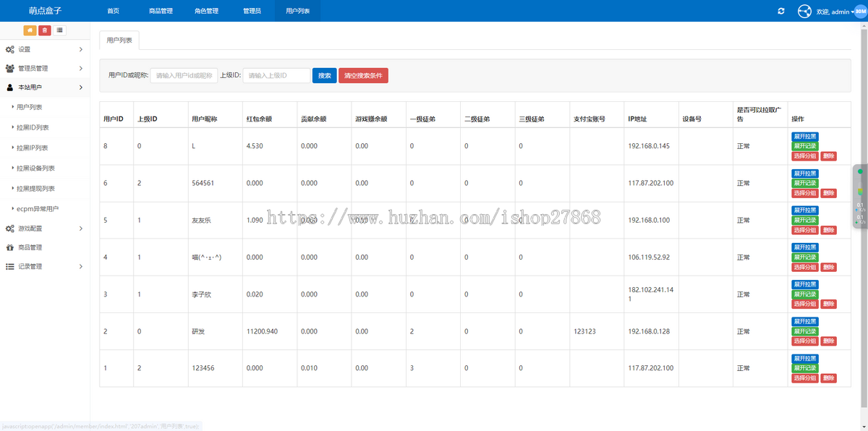
Task: Click 选择分组 for user 研发
Action: click(x=805, y=341)
